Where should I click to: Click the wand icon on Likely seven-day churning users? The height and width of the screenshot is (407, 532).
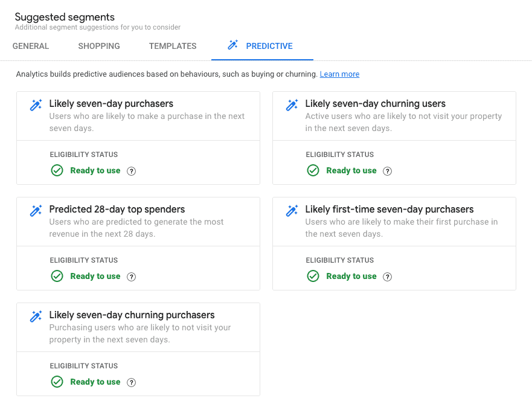click(292, 104)
